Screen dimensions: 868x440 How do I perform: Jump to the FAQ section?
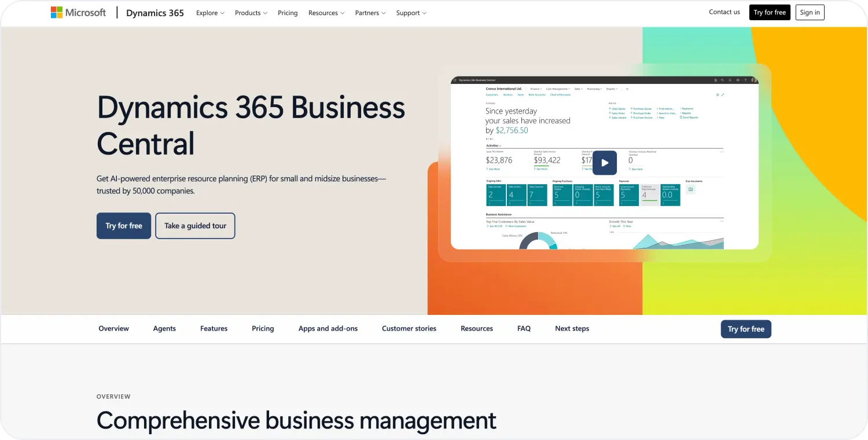pos(524,328)
